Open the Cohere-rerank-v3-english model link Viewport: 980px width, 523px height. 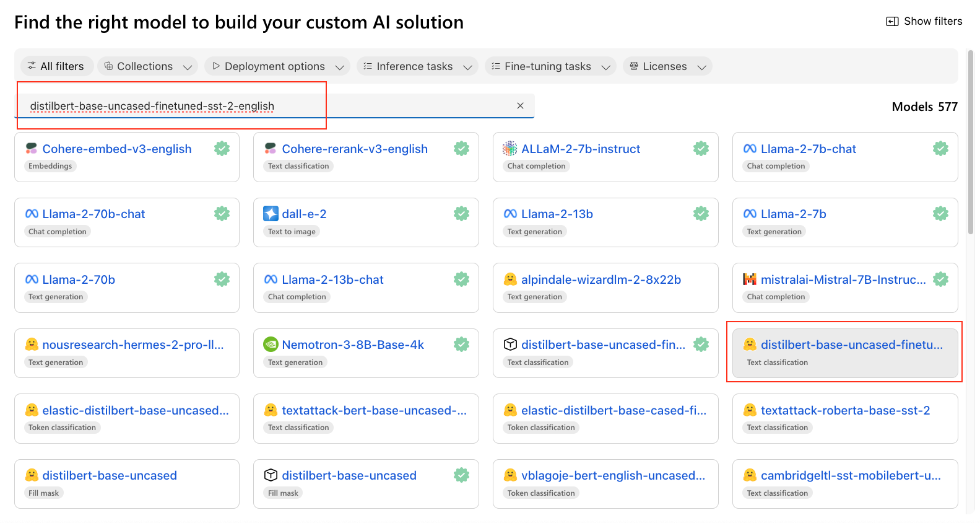(355, 149)
